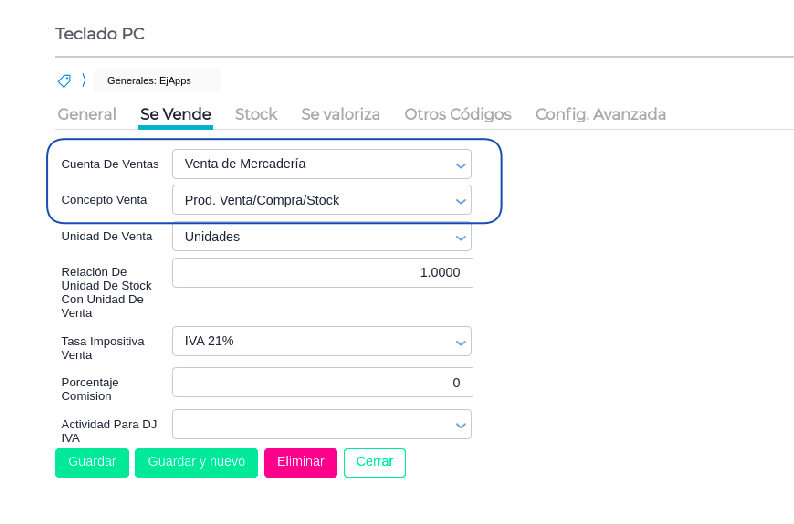Expand the Unidad De Venta dropdown
The image size is (794, 524).
pyautogui.click(x=321, y=237)
